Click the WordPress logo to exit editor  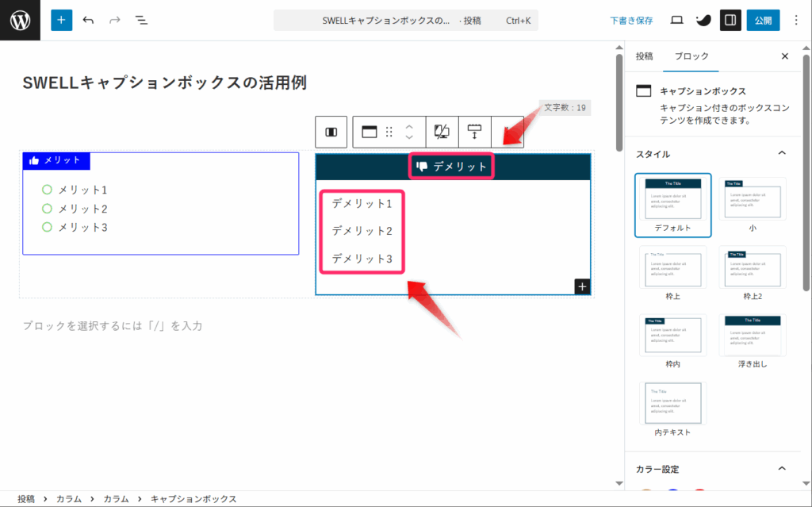[x=20, y=20]
